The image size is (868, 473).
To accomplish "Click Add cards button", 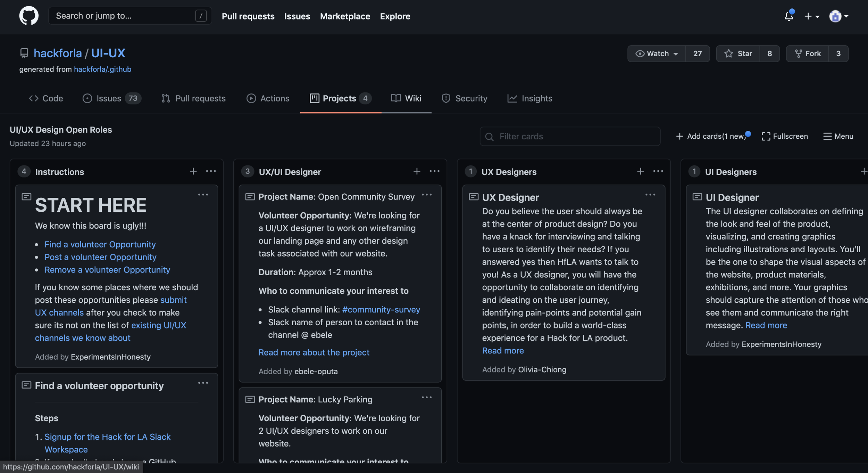I will 713,136.
